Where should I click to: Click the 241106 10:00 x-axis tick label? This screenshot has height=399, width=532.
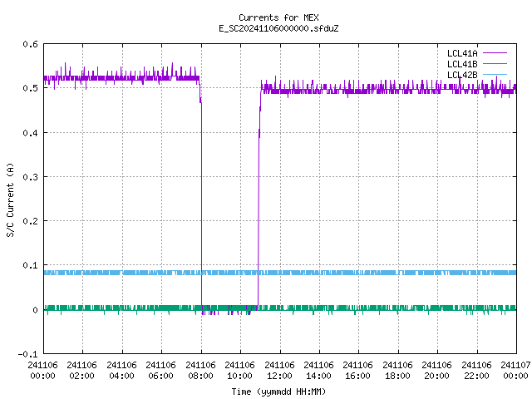(x=239, y=371)
